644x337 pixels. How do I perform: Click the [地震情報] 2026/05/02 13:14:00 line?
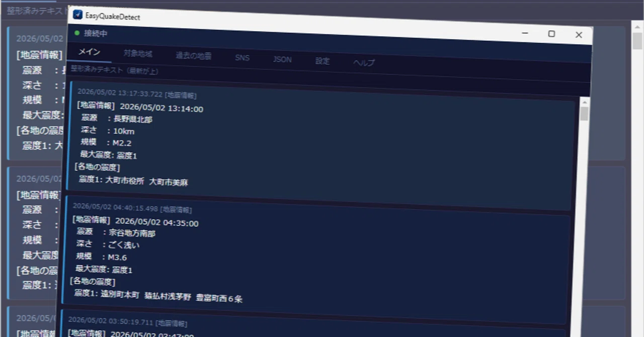tap(140, 108)
